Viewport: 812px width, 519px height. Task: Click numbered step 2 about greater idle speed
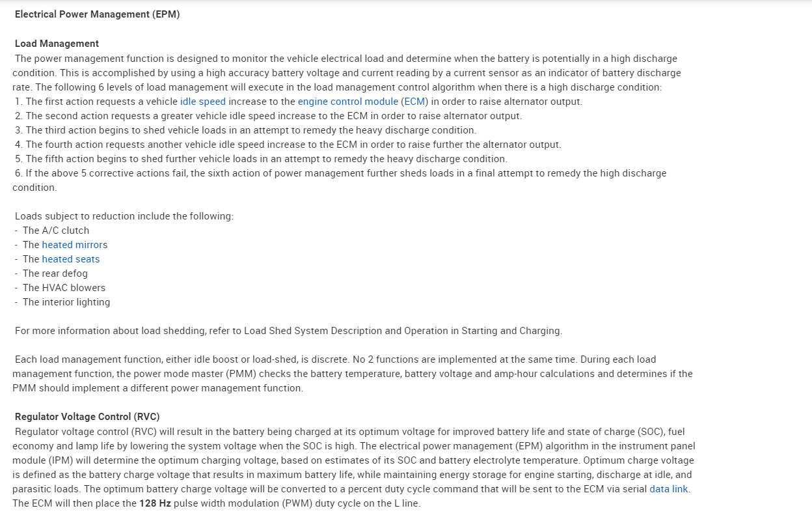268,116
